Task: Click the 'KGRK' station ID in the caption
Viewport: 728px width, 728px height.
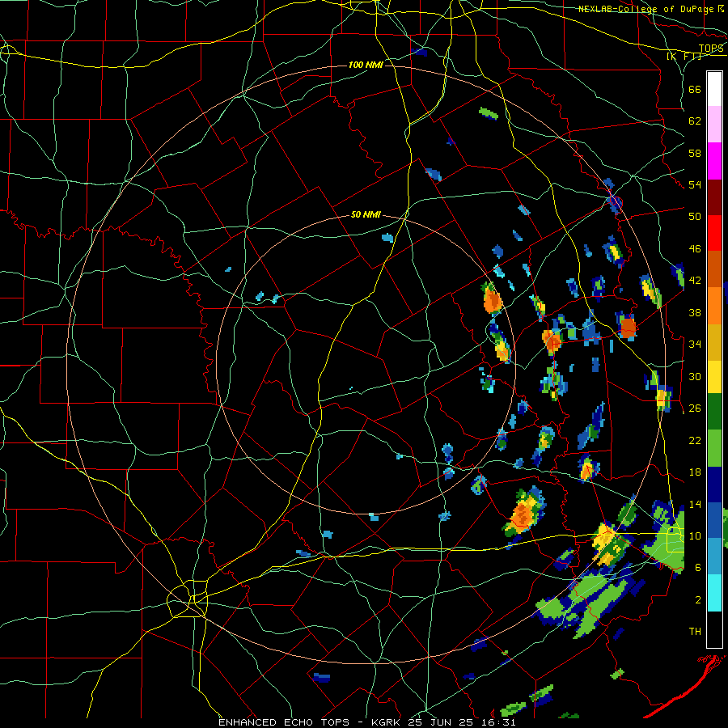Action: (x=387, y=722)
